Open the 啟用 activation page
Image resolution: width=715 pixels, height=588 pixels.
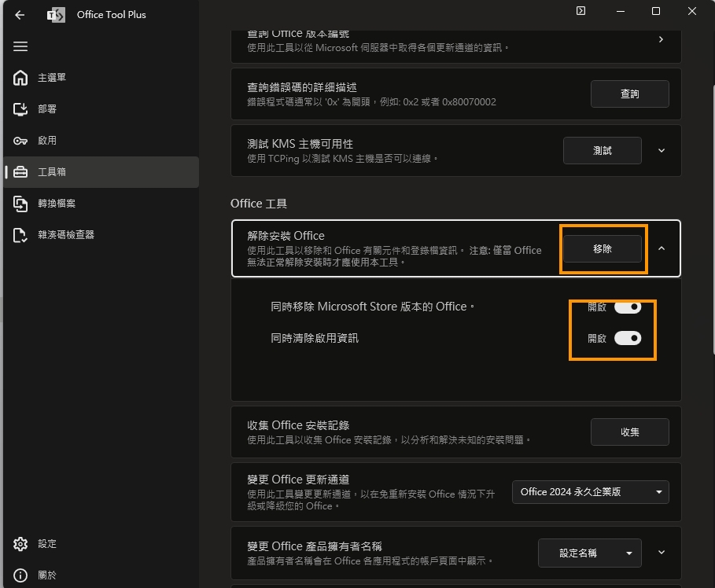[x=101, y=141]
